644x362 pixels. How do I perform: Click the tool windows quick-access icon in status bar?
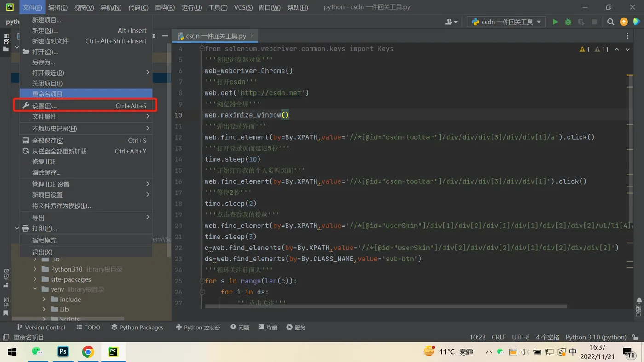coord(6,337)
